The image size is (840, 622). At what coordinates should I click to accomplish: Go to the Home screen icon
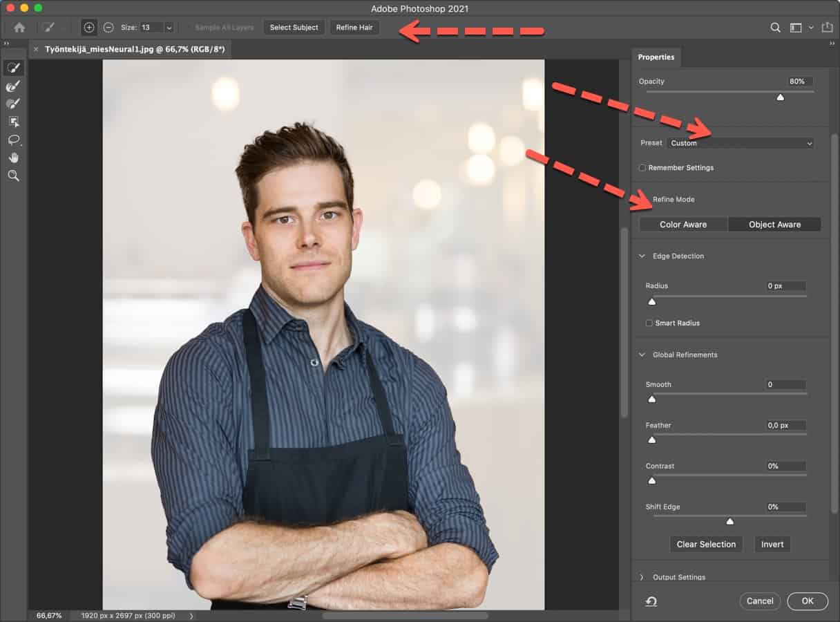[19, 28]
